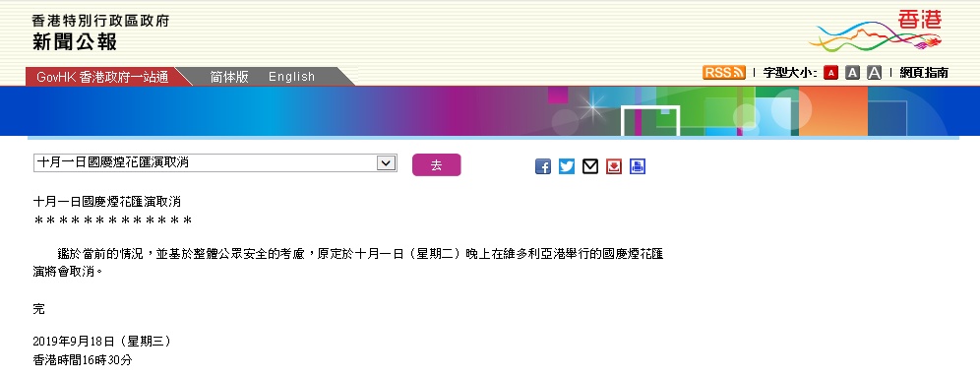Screen dimensions: 980x378
Task: Switch to the English version
Action: click(x=292, y=77)
